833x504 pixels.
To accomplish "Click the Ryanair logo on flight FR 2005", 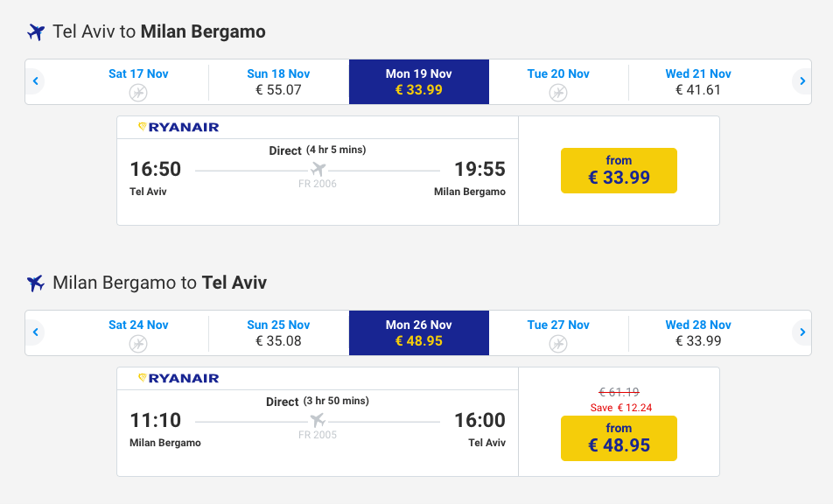I will (x=178, y=379).
